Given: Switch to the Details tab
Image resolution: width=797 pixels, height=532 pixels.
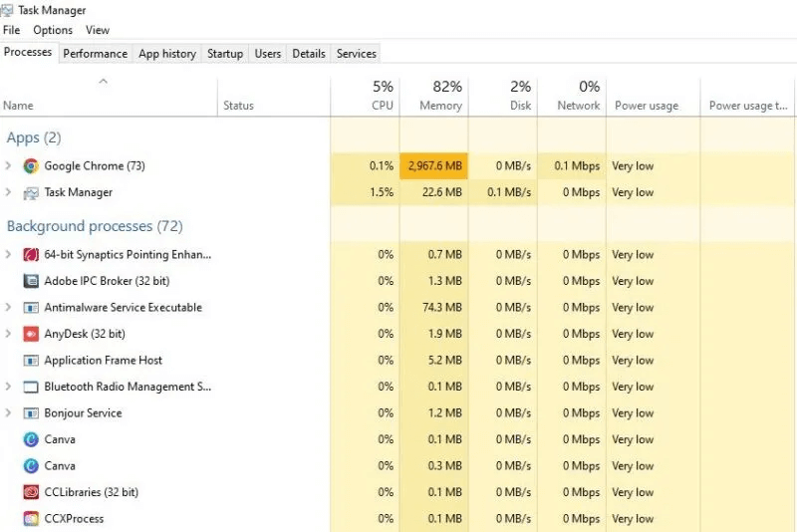Looking at the screenshot, I should (309, 54).
